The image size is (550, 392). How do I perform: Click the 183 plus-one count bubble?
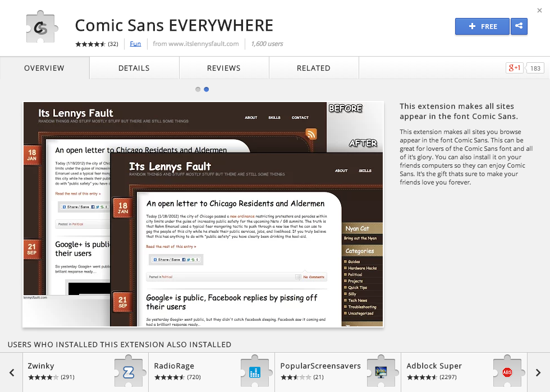click(x=535, y=68)
